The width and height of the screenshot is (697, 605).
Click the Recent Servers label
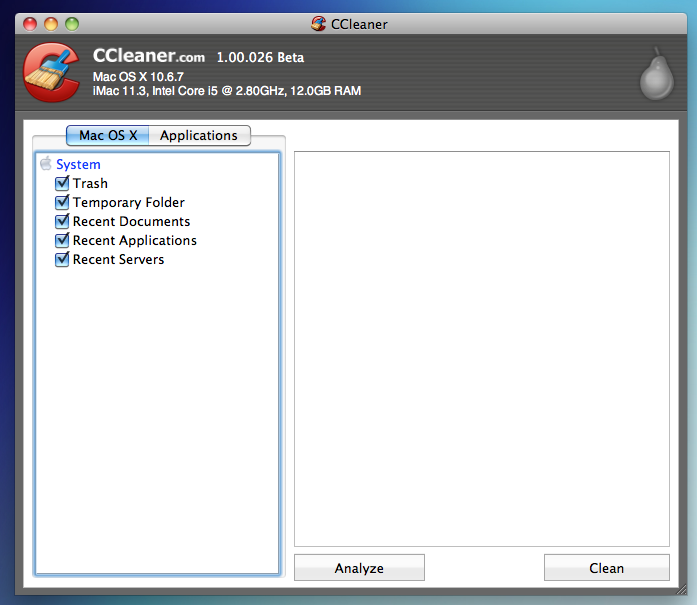tap(118, 260)
